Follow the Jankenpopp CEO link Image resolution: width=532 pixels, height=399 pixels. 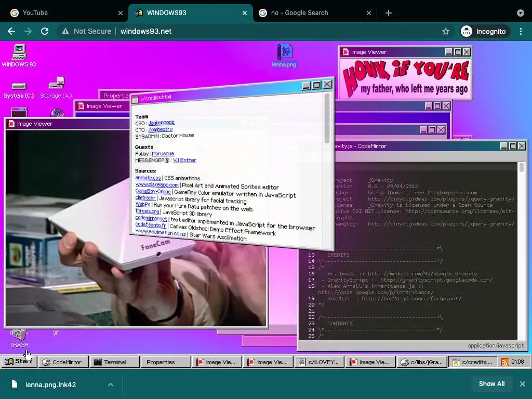pos(161,123)
